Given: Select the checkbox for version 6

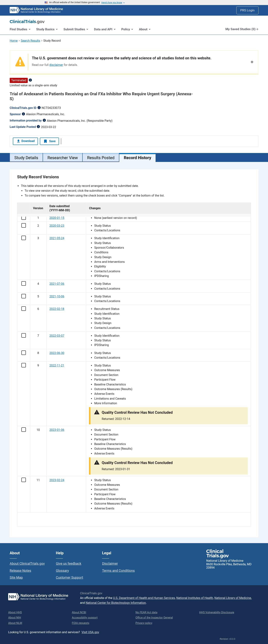Looking at the screenshot, I should (x=23, y=309).
